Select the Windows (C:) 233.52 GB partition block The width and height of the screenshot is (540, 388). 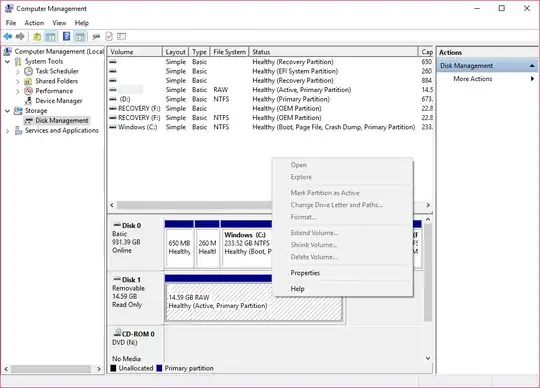tap(247, 248)
